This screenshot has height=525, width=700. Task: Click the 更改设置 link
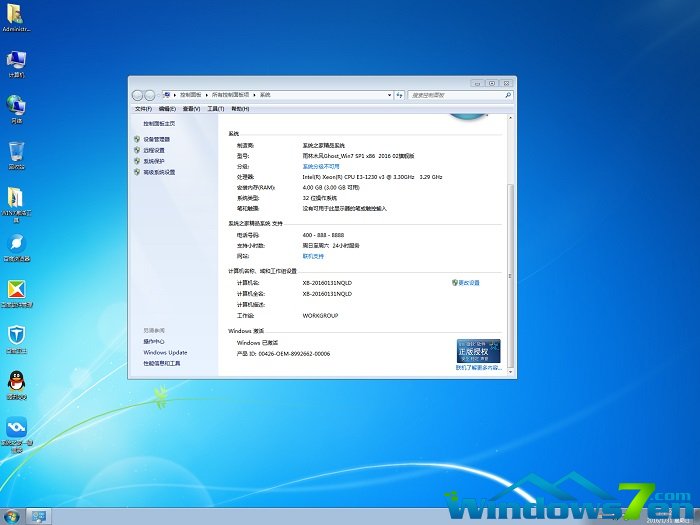tap(468, 283)
